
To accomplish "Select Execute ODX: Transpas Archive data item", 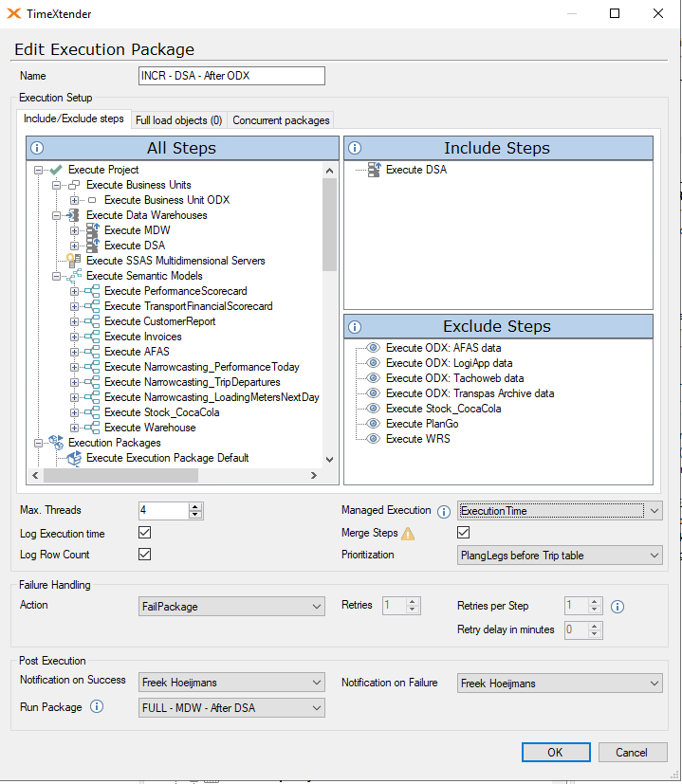I will [470, 393].
